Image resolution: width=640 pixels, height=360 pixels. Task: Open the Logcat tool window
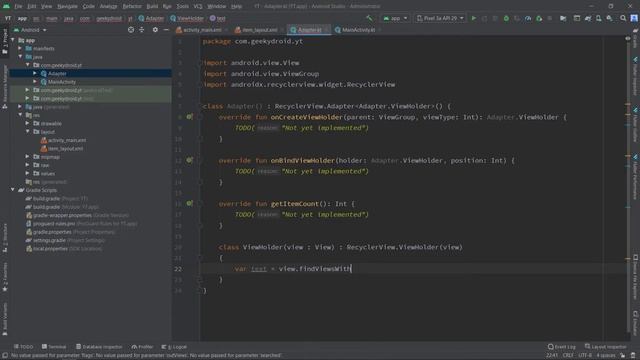click(174, 347)
